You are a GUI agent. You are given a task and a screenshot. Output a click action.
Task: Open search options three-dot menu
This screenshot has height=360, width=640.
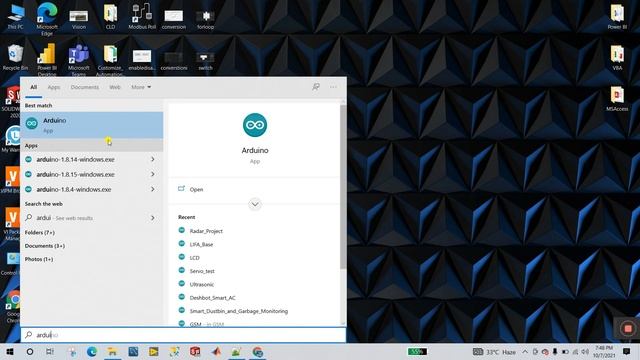[x=333, y=87]
